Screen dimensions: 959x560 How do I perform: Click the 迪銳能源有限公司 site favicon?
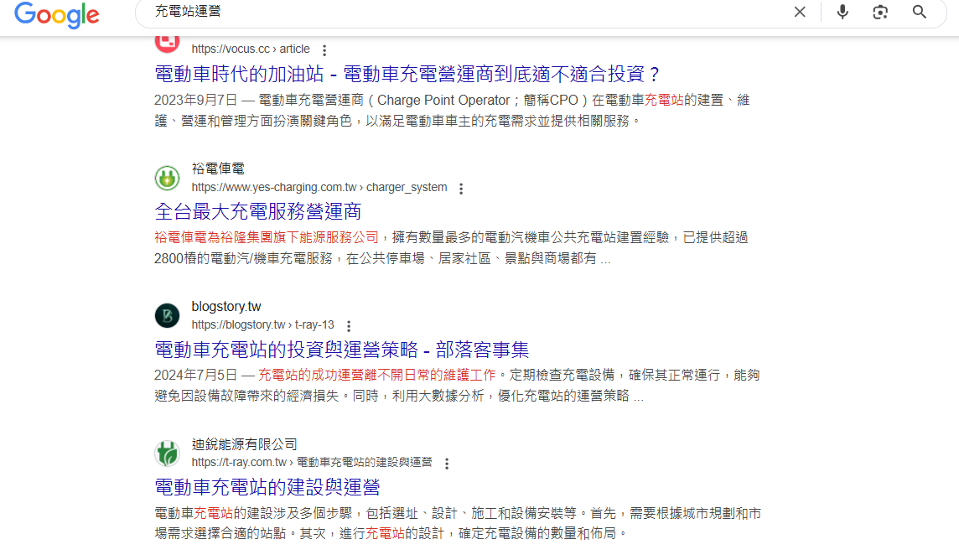(x=167, y=453)
